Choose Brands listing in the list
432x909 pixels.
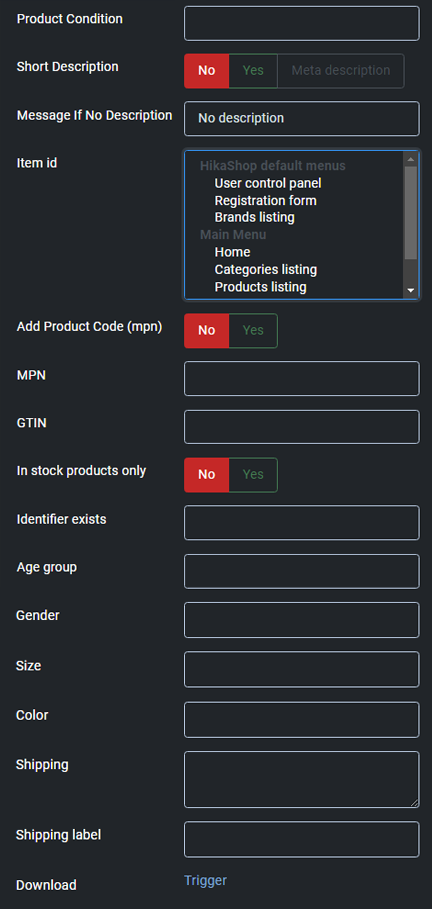click(x=255, y=217)
